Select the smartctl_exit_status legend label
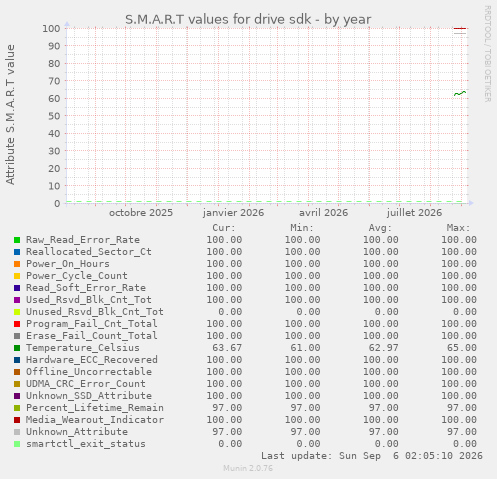Viewport: 497px width, 479px height. pyautogui.click(x=86, y=444)
